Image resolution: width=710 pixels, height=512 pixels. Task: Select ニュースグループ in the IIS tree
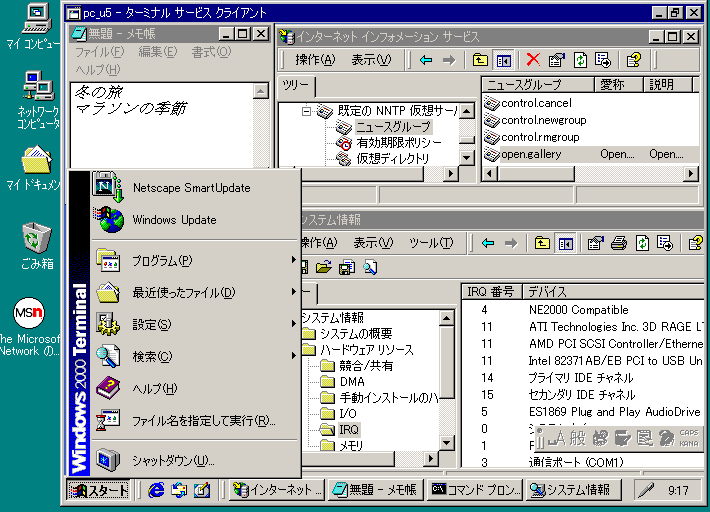pos(393,126)
